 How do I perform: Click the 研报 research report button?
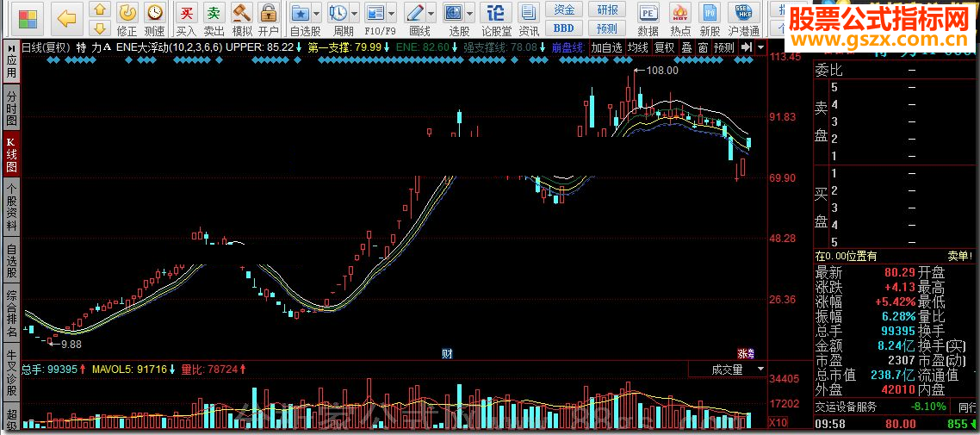coord(607,9)
